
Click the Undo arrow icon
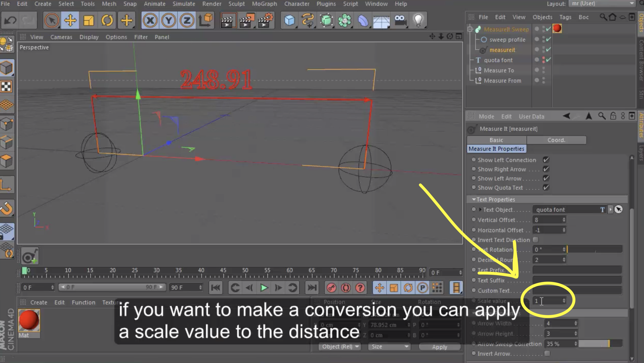click(10, 20)
